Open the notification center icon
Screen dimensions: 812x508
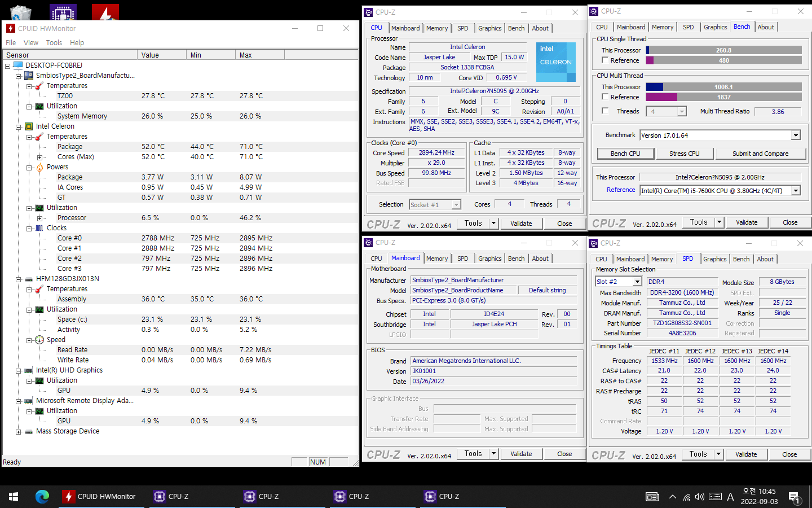[x=794, y=497]
